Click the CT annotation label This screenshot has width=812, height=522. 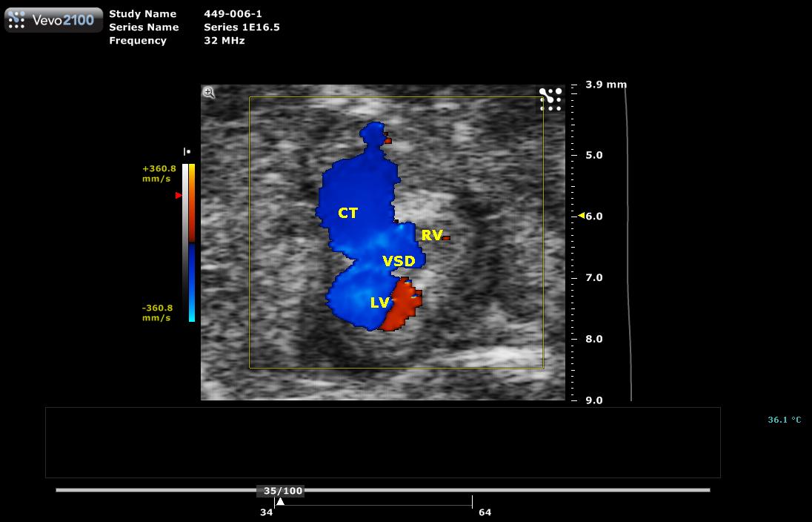pyautogui.click(x=348, y=213)
